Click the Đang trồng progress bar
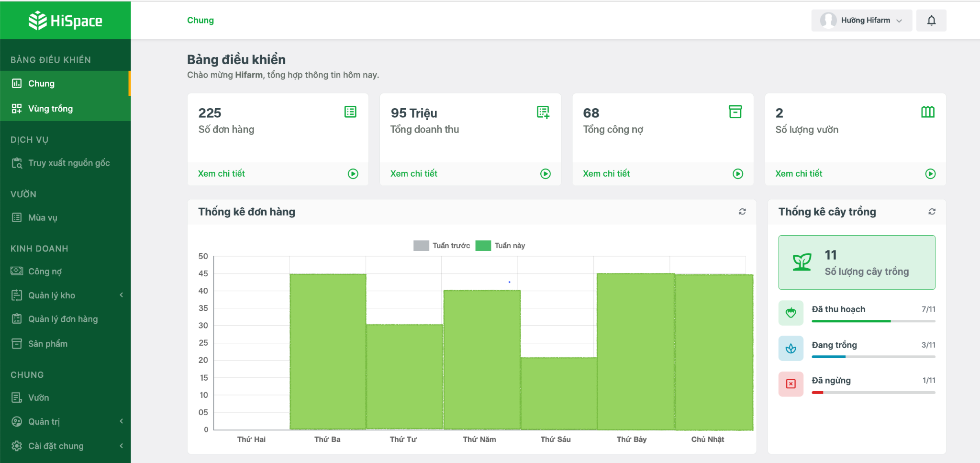Image resolution: width=980 pixels, height=463 pixels. click(x=873, y=357)
